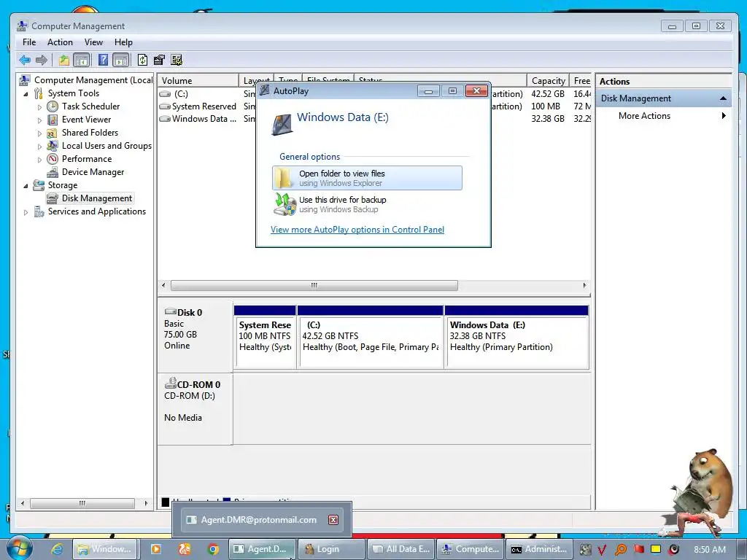Toggle the Show/Hide Console Tree toolbar button
Viewport: 747px width, 560px height.
(x=82, y=60)
